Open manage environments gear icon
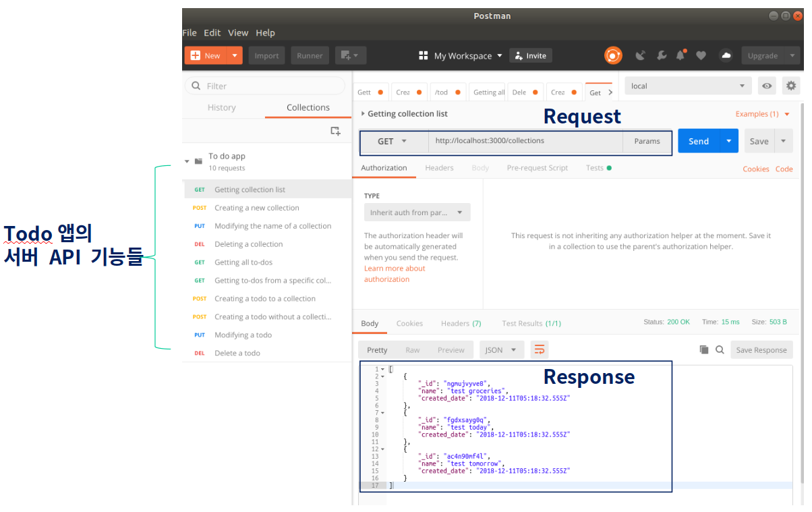This screenshot has height=512, width=812. pyautogui.click(x=791, y=86)
